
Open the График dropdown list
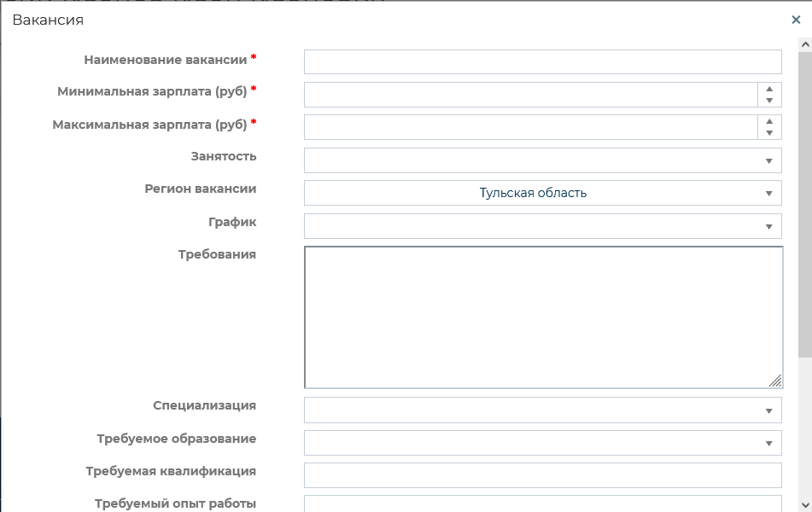[542, 226]
